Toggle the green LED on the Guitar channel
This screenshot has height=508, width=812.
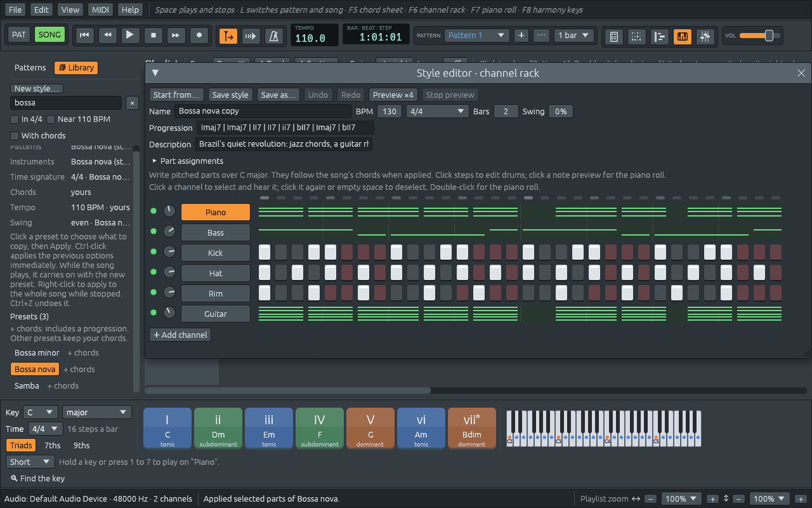coord(153,313)
